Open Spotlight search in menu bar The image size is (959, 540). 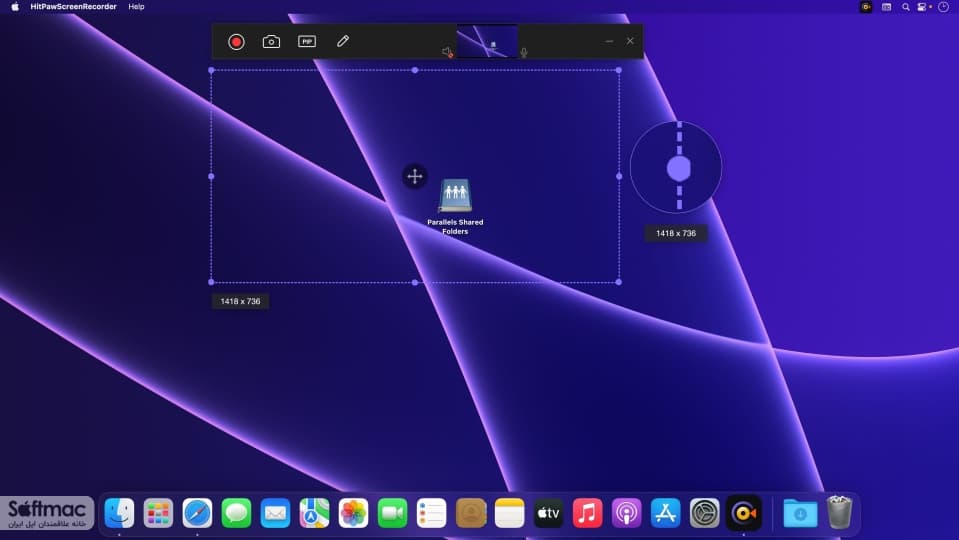click(906, 7)
